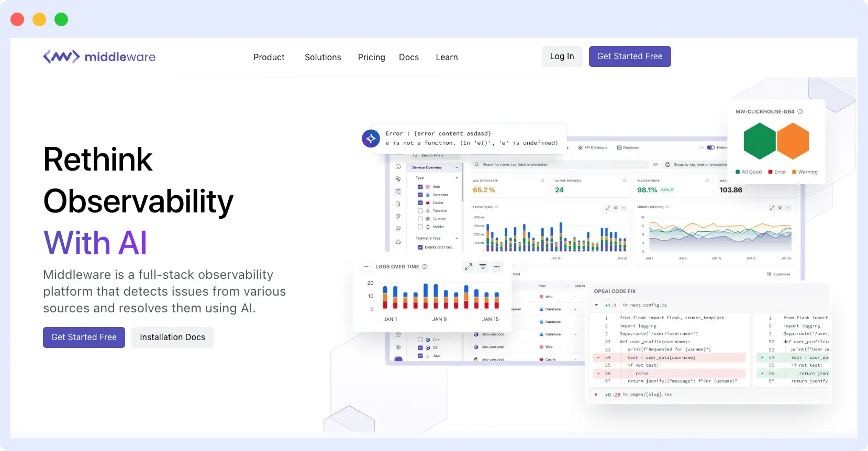Image resolution: width=868 pixels, height=451 pixels.
Task: Collapse the Logs Over Time panel
Action: (x=366, y=267)
